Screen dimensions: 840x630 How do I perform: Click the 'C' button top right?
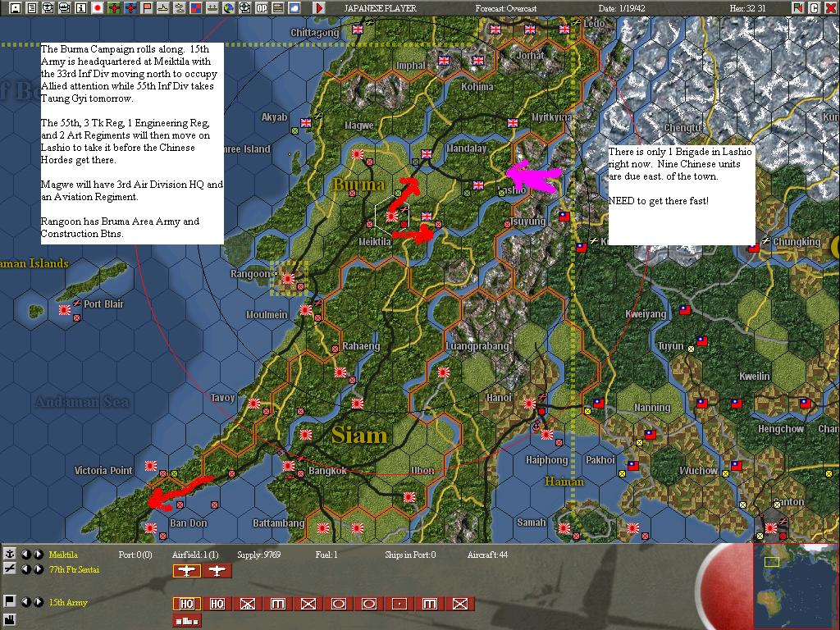point(814,8)
